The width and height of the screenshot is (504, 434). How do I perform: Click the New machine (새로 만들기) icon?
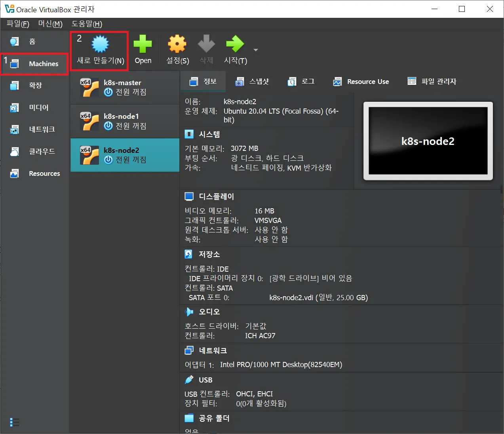[x=100, y=44]
